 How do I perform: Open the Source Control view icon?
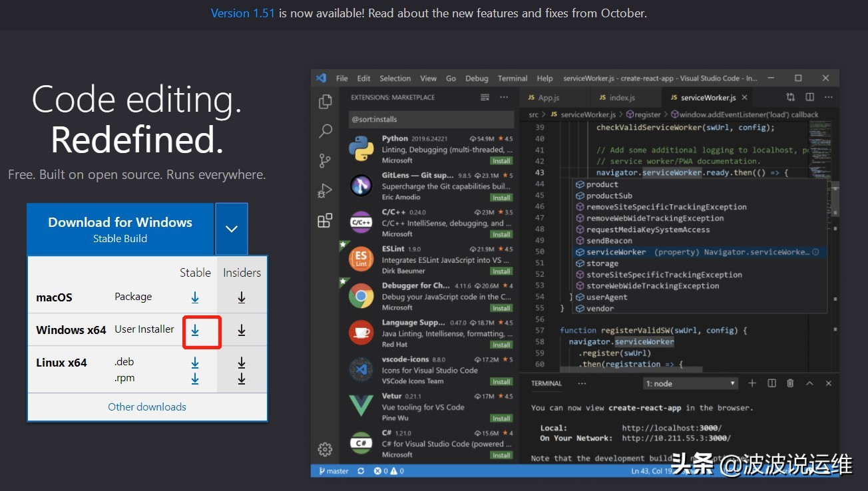(324, 160)
